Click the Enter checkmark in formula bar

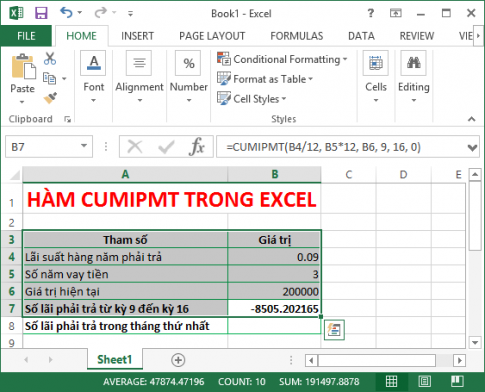(x=166, y=147)
